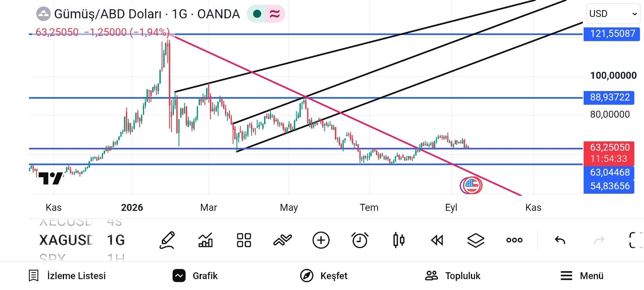Open the candlestick style icon
The image size is (644, 290).
tap(398, 240)
